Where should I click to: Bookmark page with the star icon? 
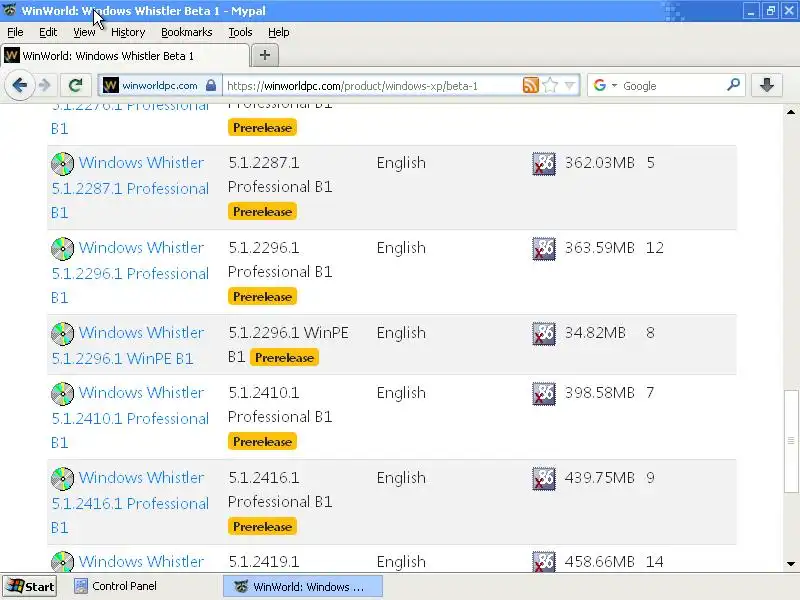click(x=550, y=85)
